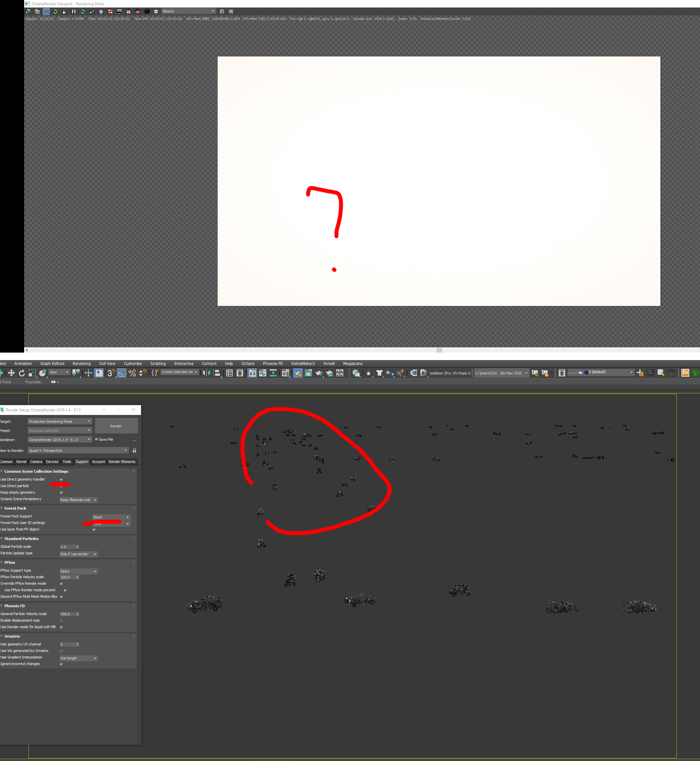Switch to the Kernel tab

(21, 462)
